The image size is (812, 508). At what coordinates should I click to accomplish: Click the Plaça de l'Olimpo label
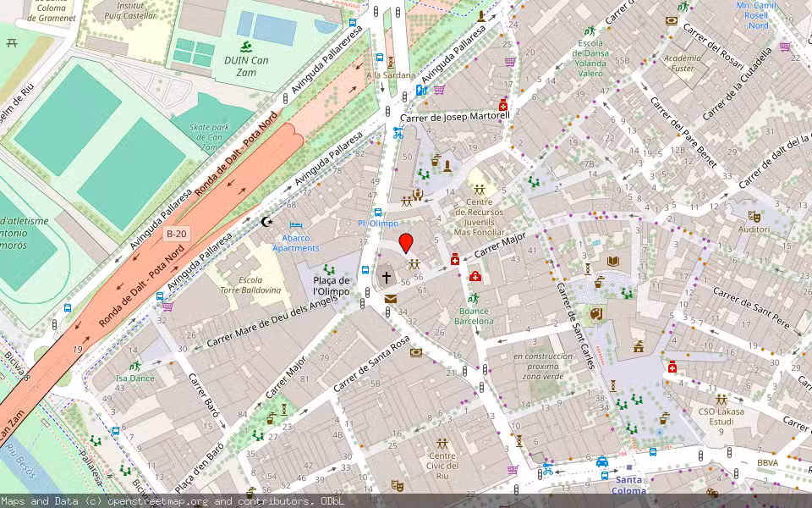[332, 285]
